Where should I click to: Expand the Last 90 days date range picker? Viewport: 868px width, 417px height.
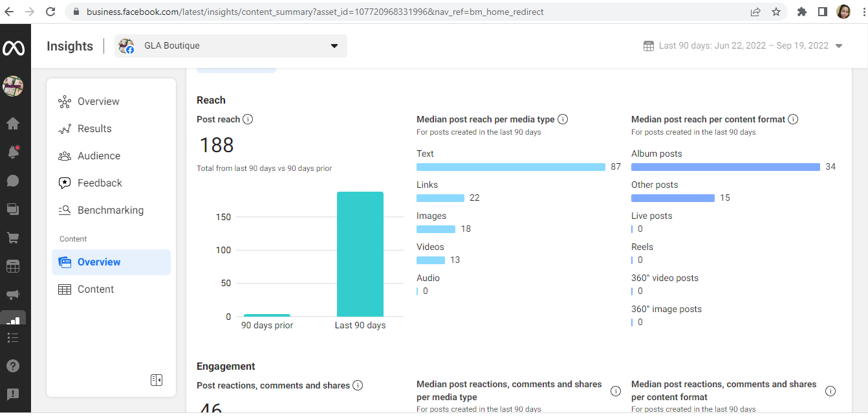[743, 46]
